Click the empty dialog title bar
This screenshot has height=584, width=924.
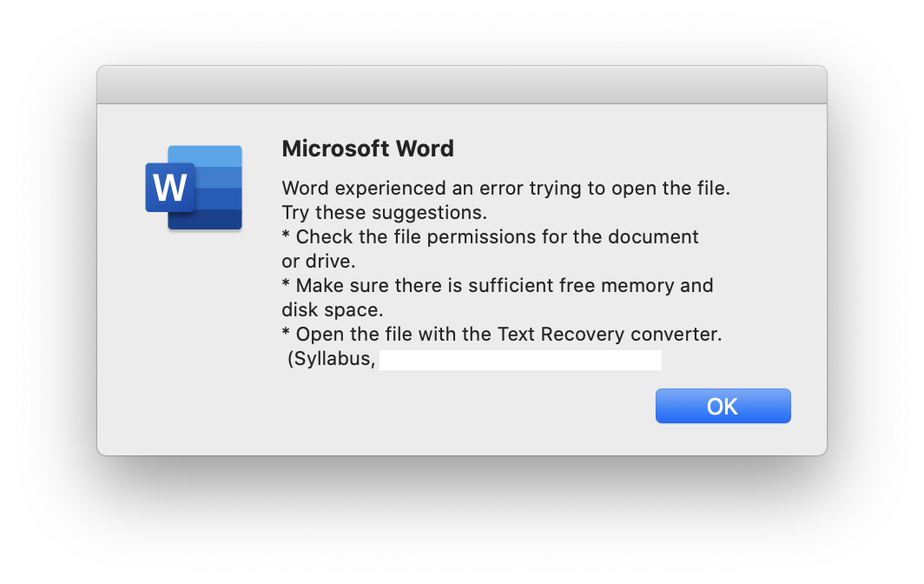click(462, 85)
